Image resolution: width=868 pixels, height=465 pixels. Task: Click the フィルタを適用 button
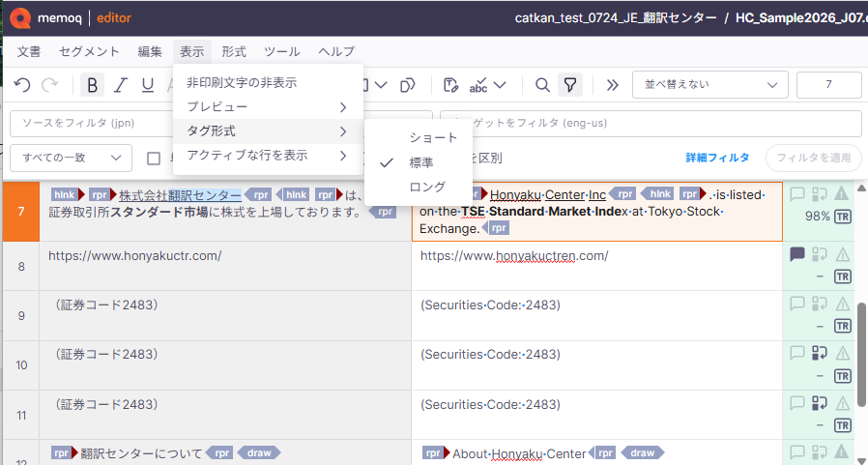tap(813, 158)
